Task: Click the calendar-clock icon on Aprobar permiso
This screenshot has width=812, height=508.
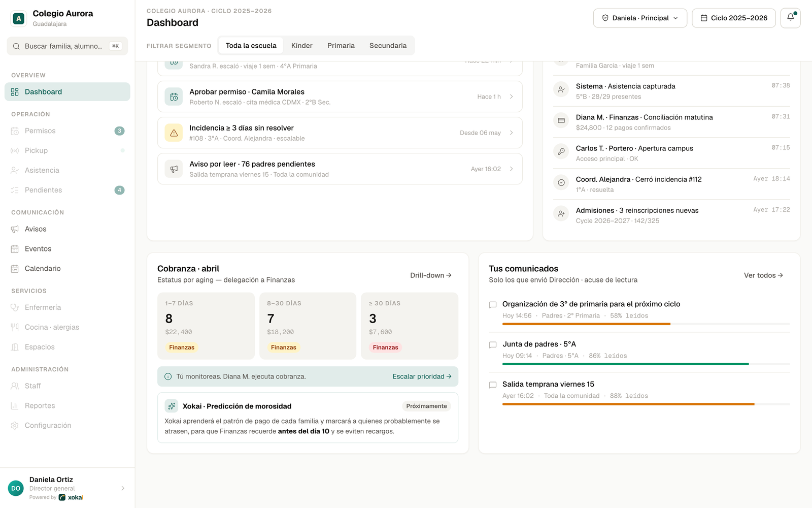Action: pos(174,97)
